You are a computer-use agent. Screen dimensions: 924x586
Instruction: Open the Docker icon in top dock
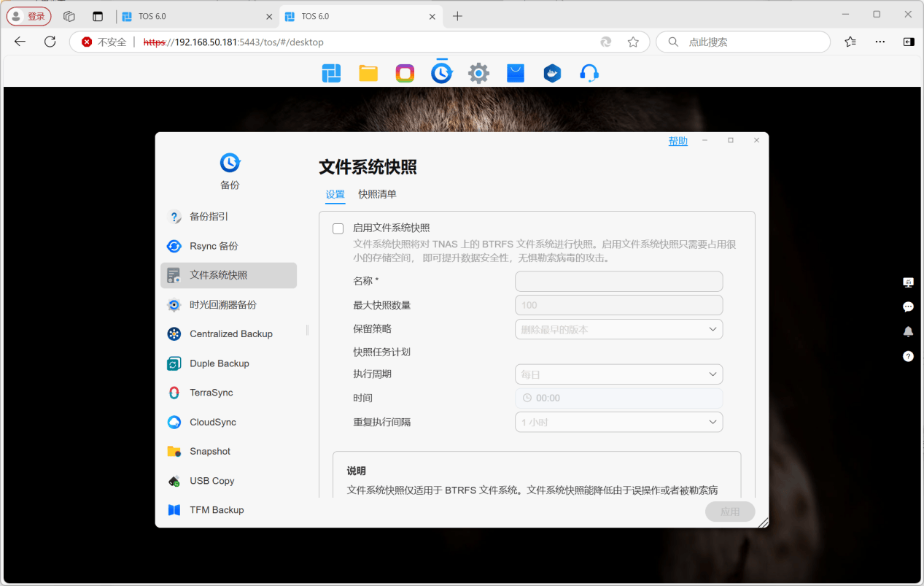(x=552, y=73)
